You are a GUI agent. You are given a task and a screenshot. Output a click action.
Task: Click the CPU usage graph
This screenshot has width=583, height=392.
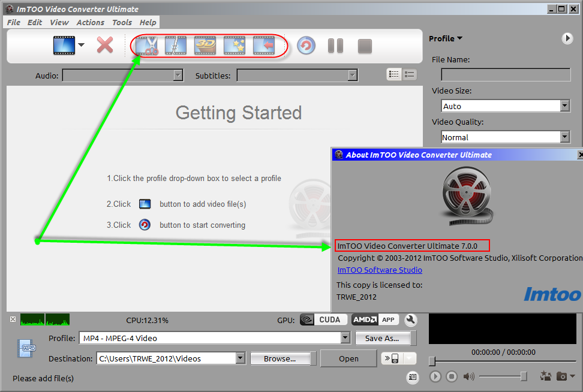pyautogui.click(x=45, y=319)
